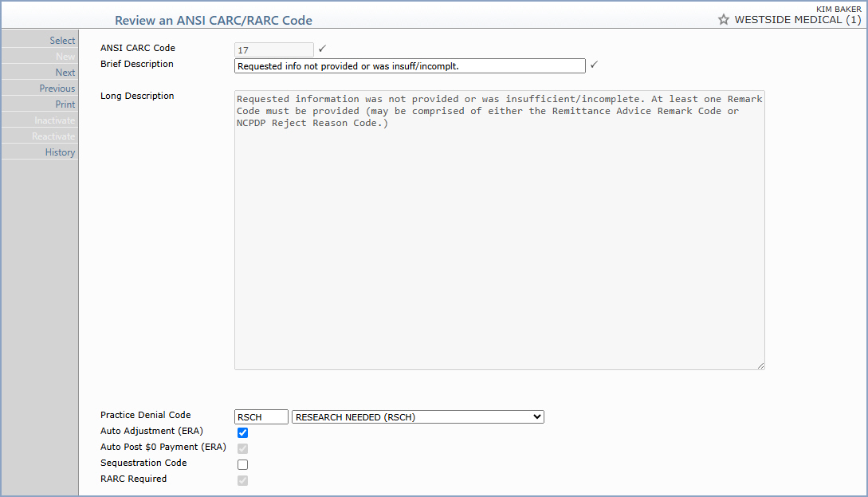Click inside the Long Description text area

pyautogui.click(x=500, y=230)
